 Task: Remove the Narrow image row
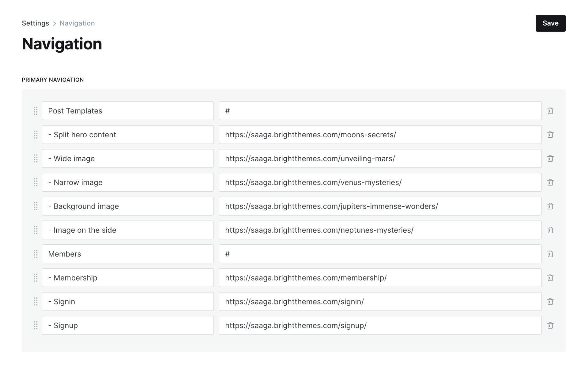(550, 182)
